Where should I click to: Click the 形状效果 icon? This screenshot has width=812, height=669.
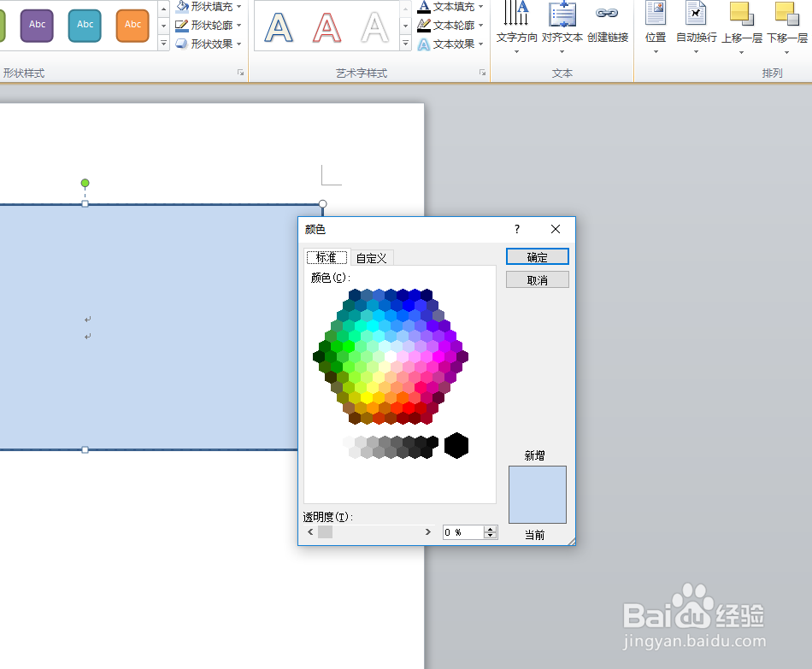[182, 44]
